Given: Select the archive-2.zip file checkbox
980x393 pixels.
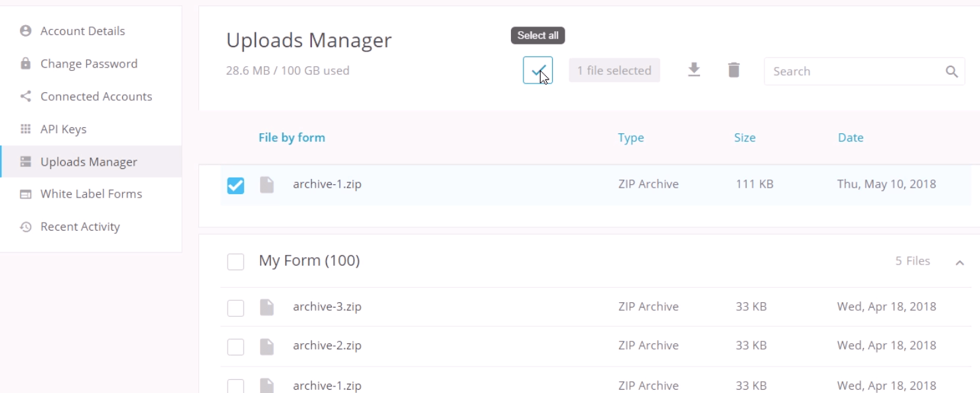Looking at the screenshot, I should tap(236, 347).
